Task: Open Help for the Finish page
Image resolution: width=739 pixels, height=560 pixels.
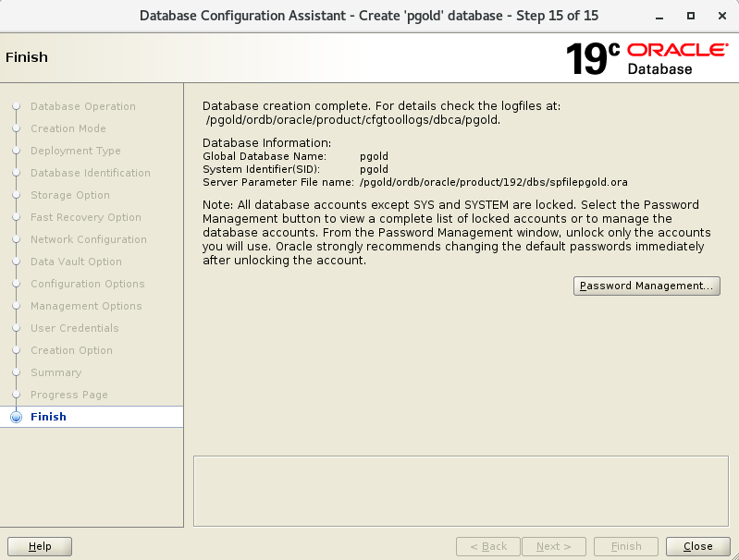Action: [x=40, y=546]
